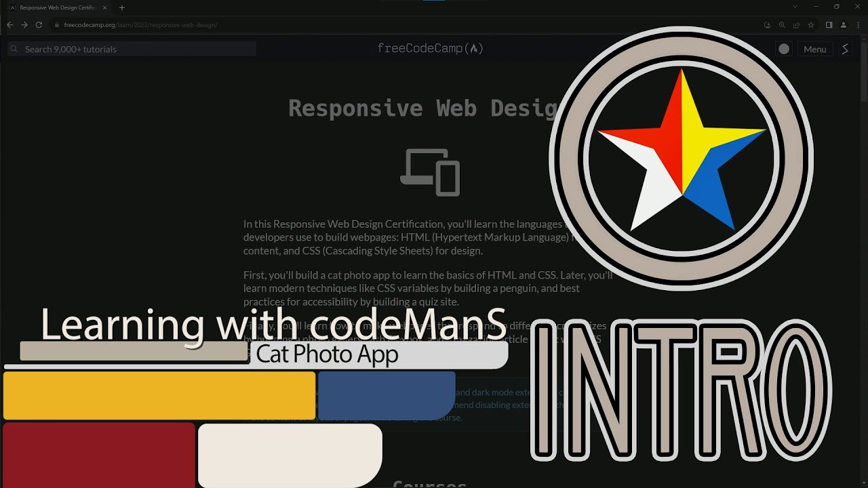Go back with the browser back arrow
The image size is (868, 488).
coord(9,25)
